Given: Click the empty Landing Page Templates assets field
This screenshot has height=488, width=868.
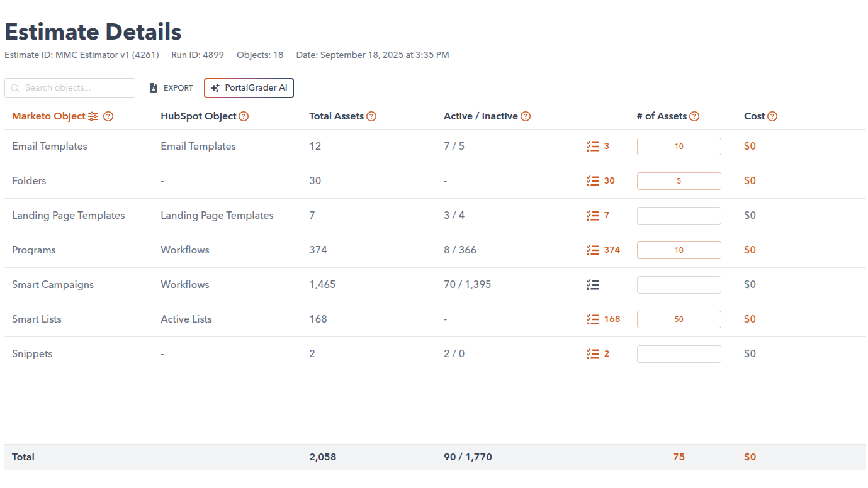Looking at the screenshot, I should coord(679,216).
